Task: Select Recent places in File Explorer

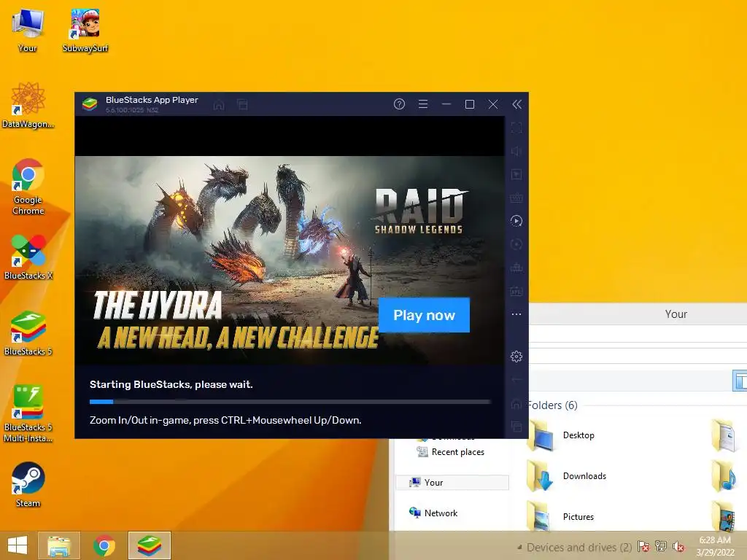Action: pos(450,452)
